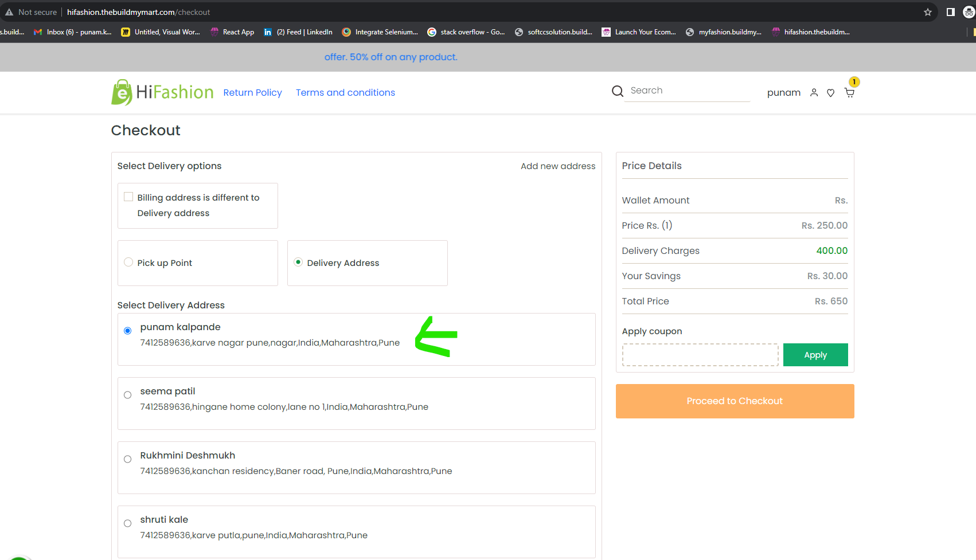Select Rukhmini Deshmukh address radio

(x=128, y=459)
